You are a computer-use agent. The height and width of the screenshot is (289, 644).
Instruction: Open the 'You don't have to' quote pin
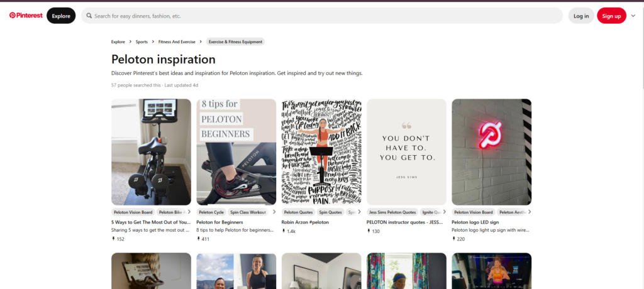click(406, 152)
